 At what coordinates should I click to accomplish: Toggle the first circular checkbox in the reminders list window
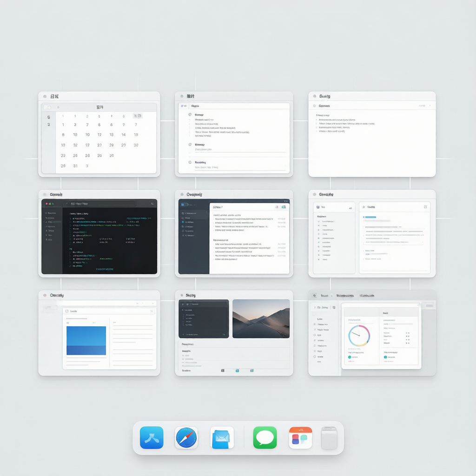[x=190, y=114]
